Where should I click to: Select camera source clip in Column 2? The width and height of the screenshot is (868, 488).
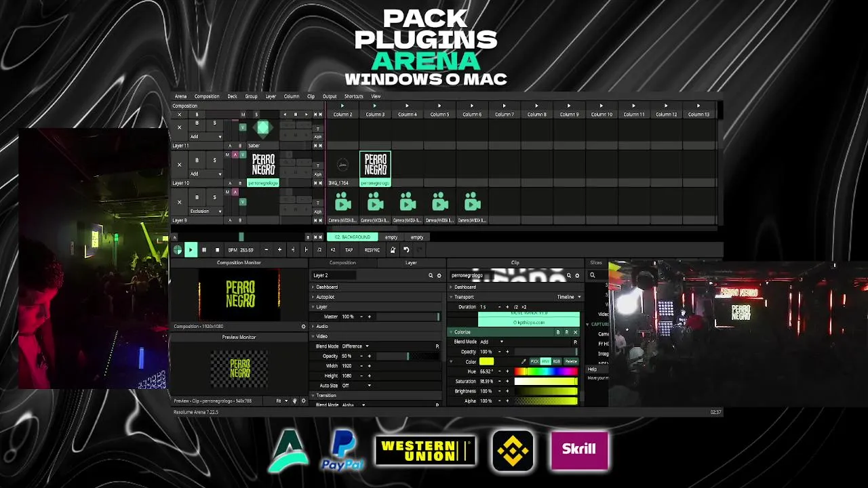pyautogui.click(x=342, y=206)
